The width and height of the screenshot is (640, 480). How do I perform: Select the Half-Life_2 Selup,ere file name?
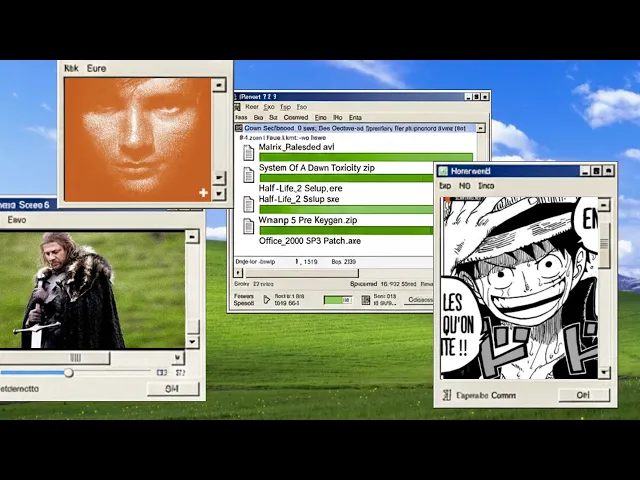coord(300,188)
